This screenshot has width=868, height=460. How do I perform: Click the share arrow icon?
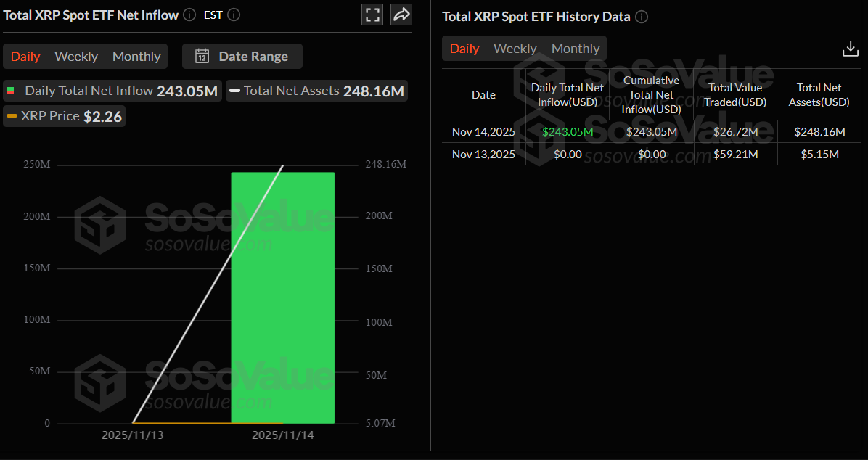pyautogui.click(x=401, y=15)
